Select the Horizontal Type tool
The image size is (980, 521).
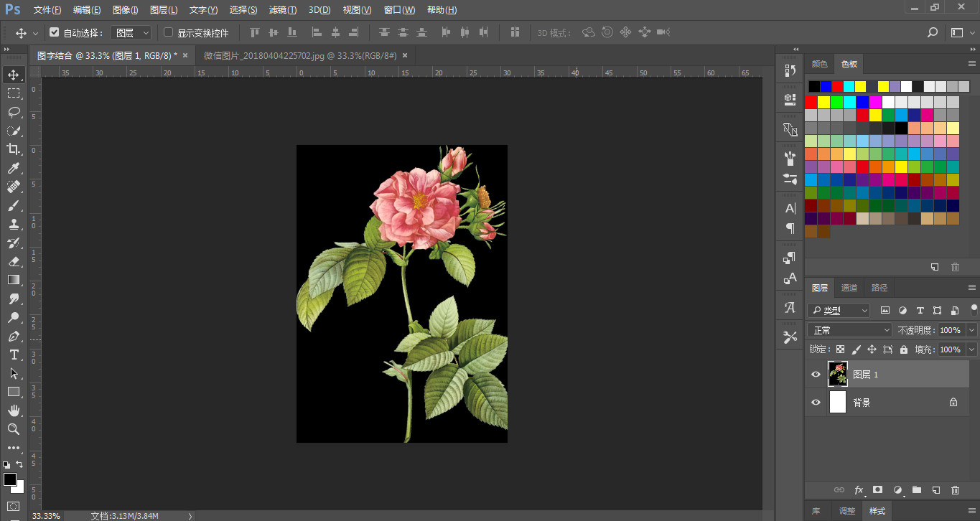(x=14, y=355)
